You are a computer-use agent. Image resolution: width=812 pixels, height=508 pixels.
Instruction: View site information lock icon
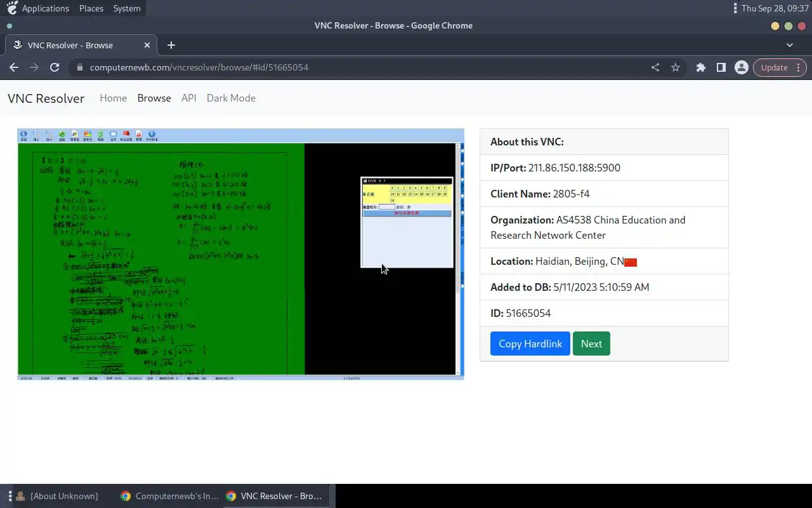(79, 67)
